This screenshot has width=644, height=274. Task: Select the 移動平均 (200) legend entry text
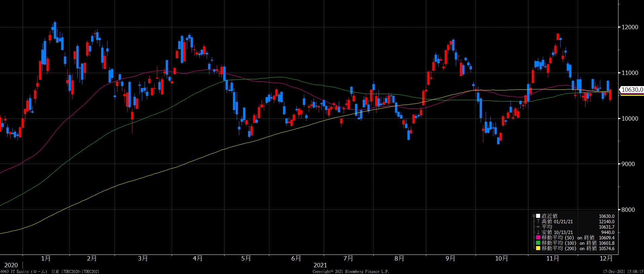559,248
